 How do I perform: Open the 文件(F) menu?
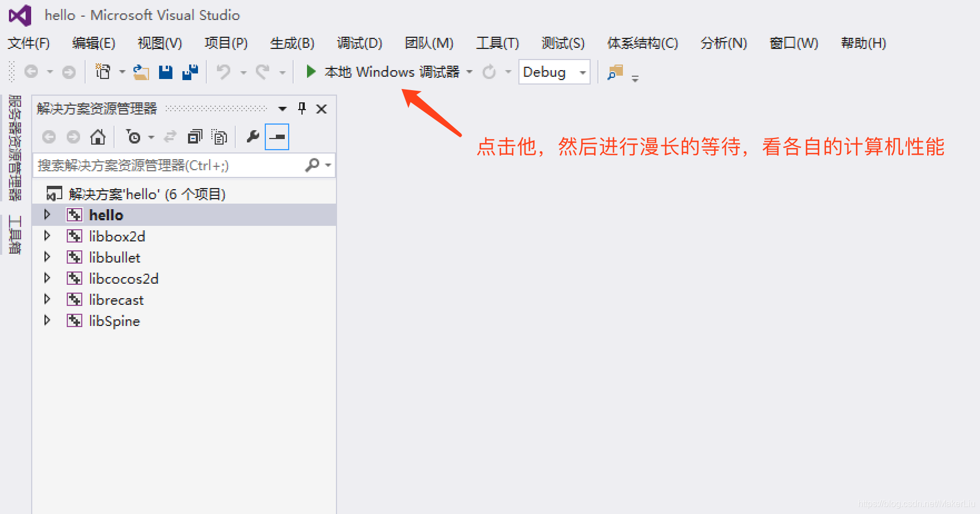point(29,43)
